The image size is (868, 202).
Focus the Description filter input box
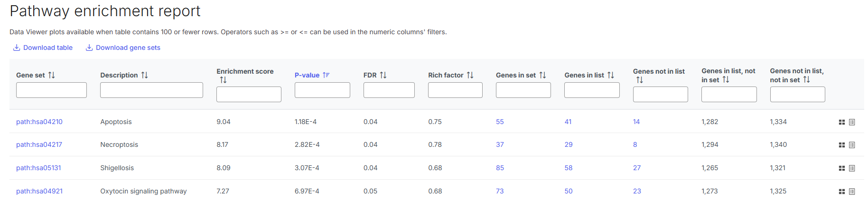[151, 90]
